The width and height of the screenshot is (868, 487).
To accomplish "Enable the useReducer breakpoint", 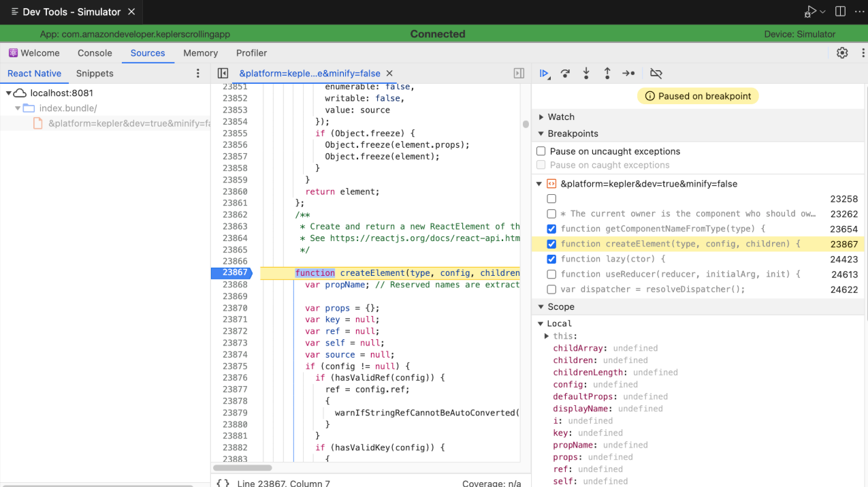I will tap(551, 274).
